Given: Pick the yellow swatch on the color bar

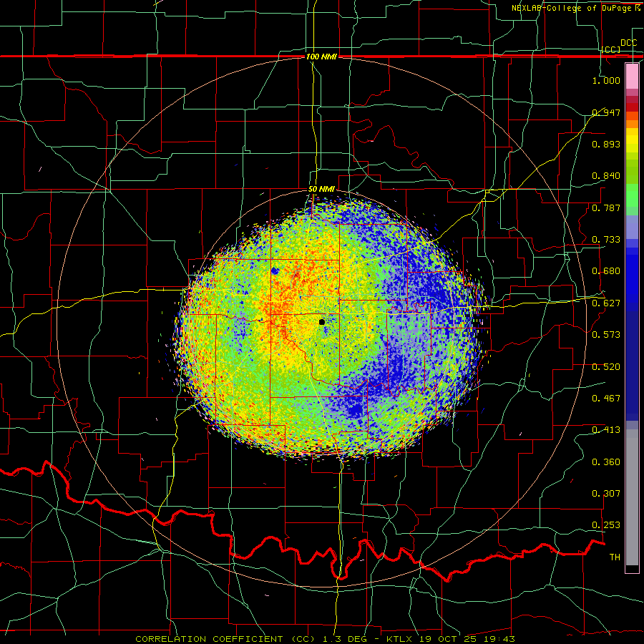Looking at the screenshot, I should click(x=632, y=140).
